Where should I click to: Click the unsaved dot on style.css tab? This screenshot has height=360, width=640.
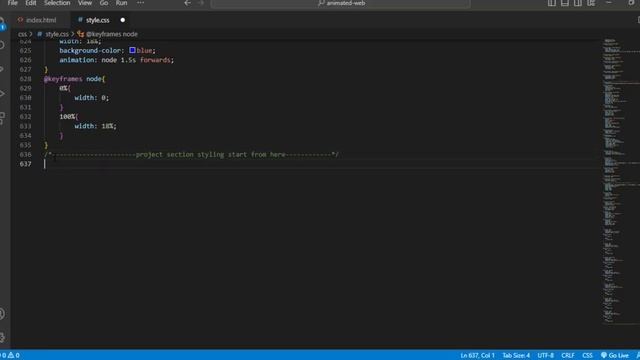coord(122,20)
